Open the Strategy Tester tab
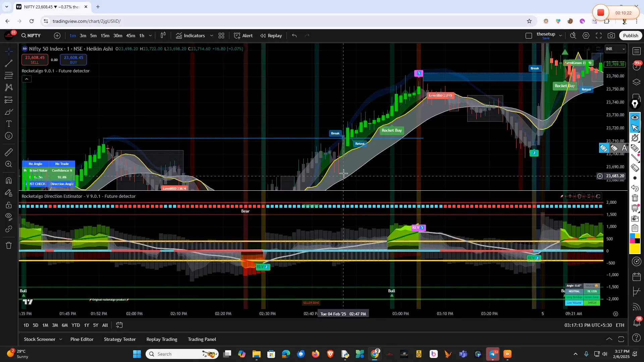 [120, 339]
